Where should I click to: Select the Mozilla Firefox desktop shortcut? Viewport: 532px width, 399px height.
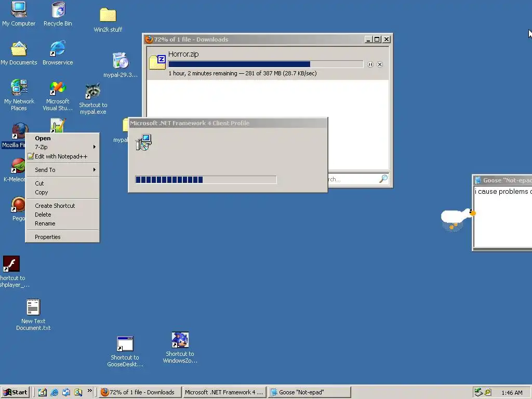coord(19,131)
